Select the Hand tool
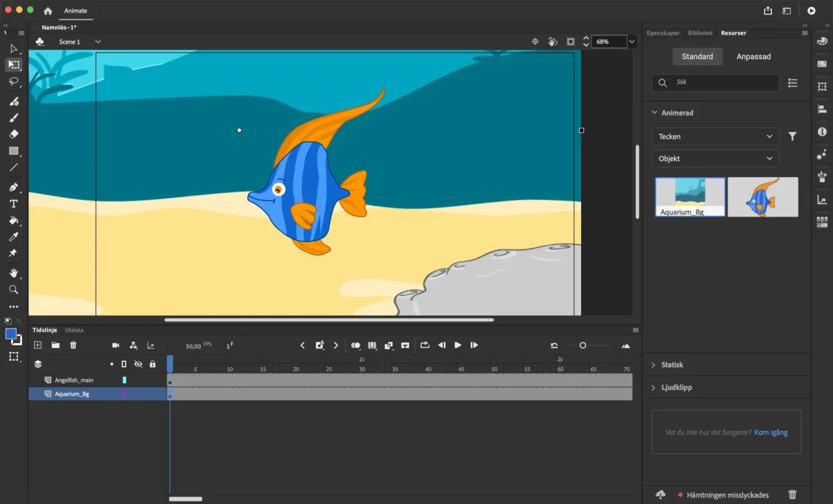Viewport: 833px width, 504px height. 13,274
